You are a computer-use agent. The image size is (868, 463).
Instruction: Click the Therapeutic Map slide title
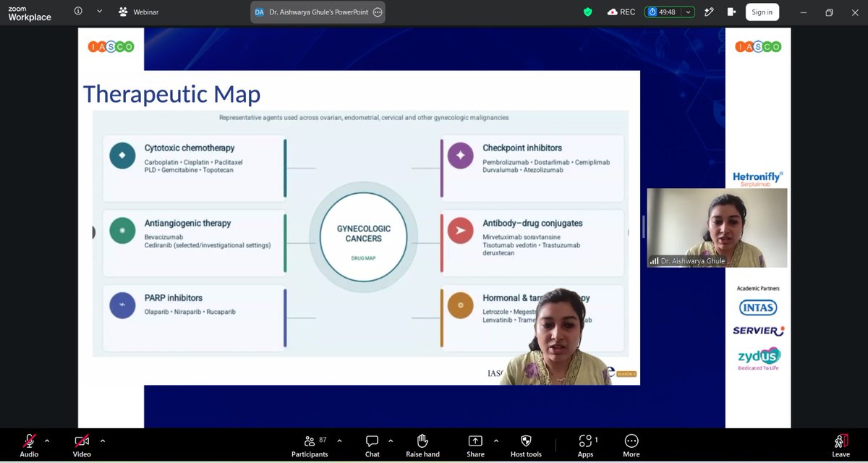coord(171,95)
